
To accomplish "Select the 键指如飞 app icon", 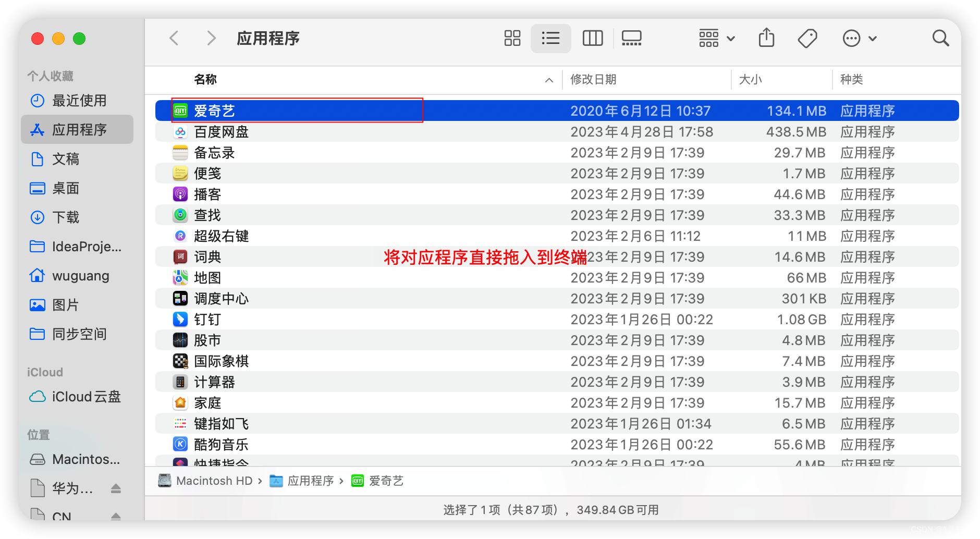I will (180, 423).
